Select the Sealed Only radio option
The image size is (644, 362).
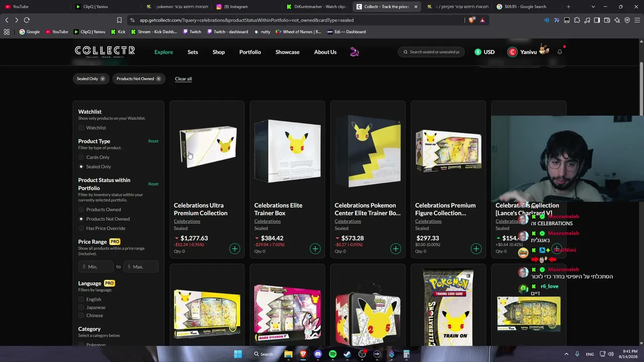[x=81, y=166]
